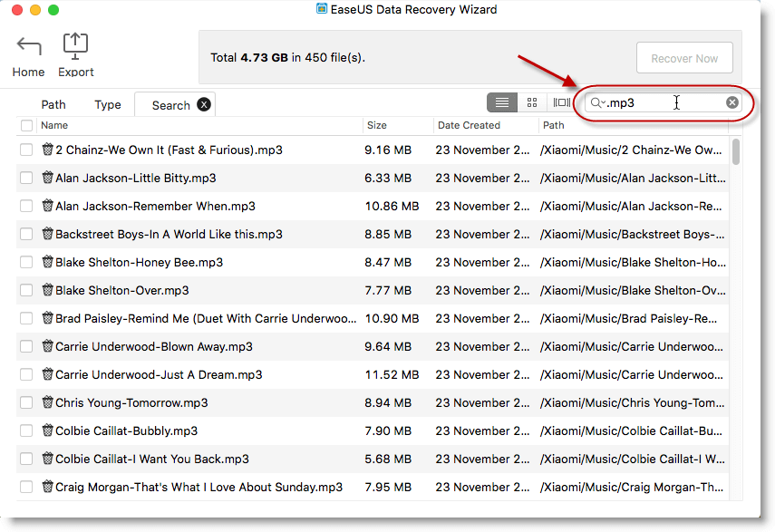Check Carrie Underwood-Blown Away.mp3 checkbox
Image resolution: width=775 pixels, height=532 pixels.
[x=26, y=347]
